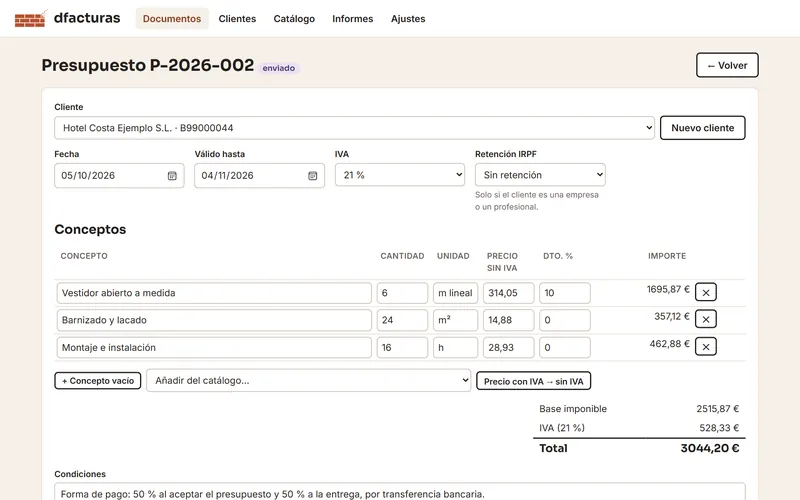Delete the Montaje e instalación row

point(706,347)
